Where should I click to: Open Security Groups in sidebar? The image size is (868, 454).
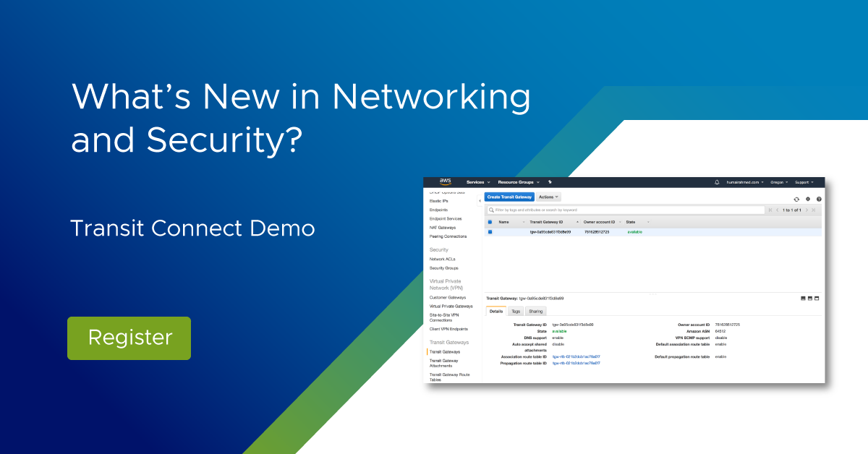(x=443, y=268)
